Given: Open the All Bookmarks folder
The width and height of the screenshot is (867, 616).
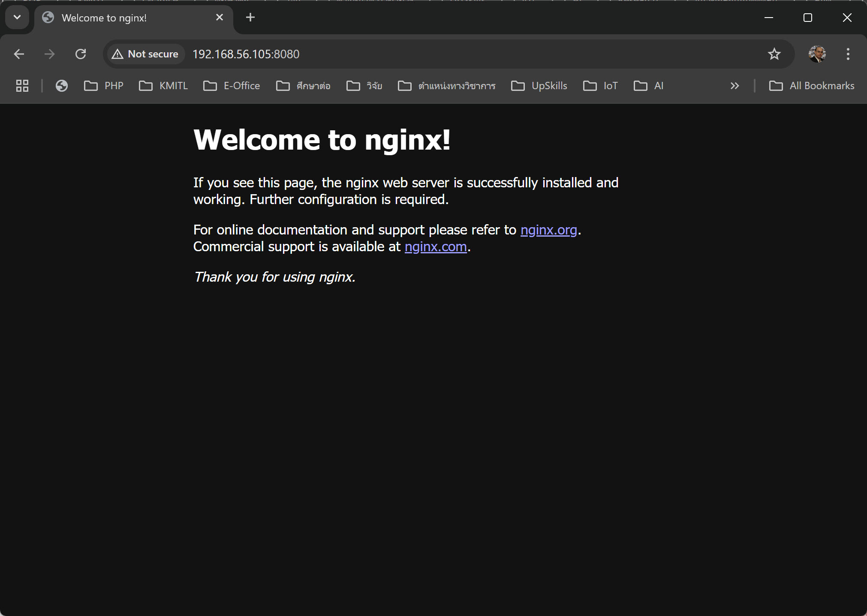Looking at the screenshot, I should [812, 86].
